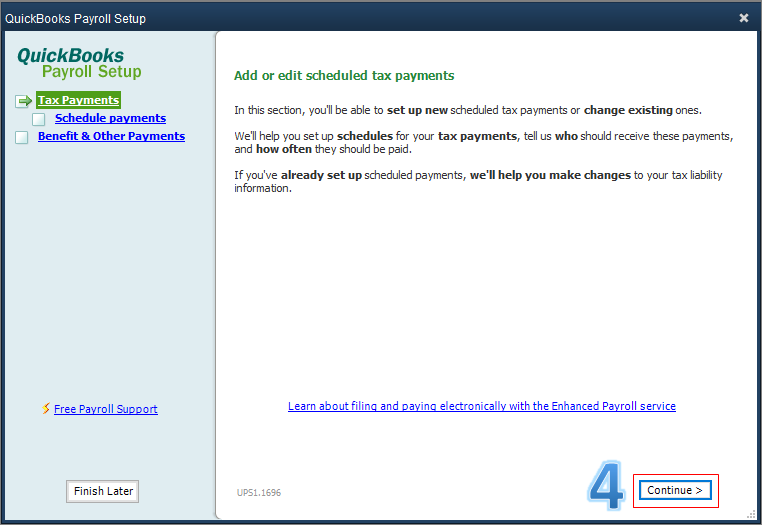Close the QuickBooks Payroll Setup window
Viewport: 762px width, 525px height.
point(744,18)
